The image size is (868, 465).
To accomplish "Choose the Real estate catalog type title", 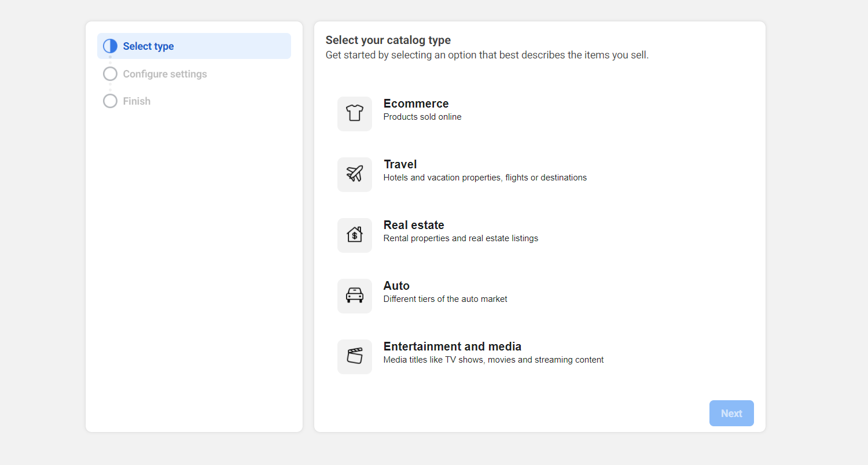I will pos(414,225).
